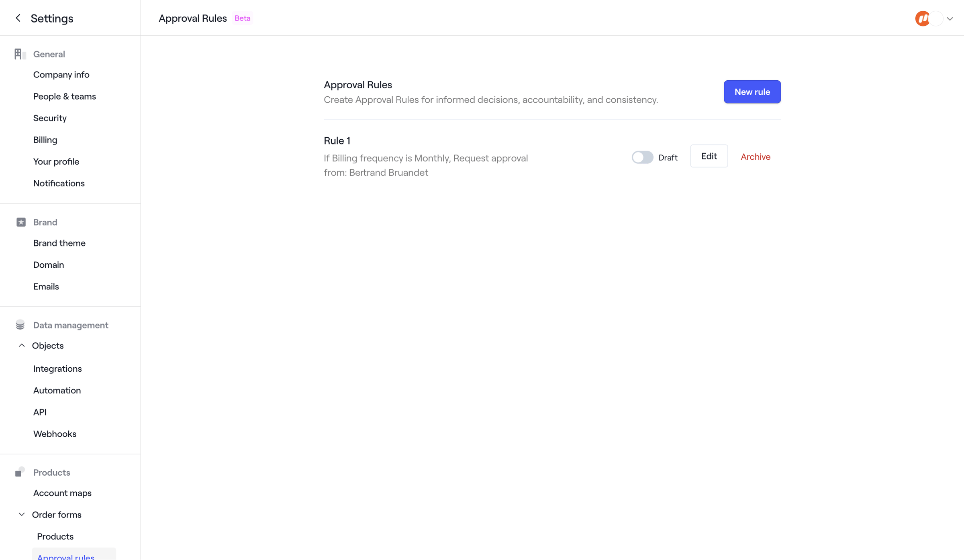Viewport: 964px width, 560px height.
Task: Open People & teams settings
Action: [64, 96]
